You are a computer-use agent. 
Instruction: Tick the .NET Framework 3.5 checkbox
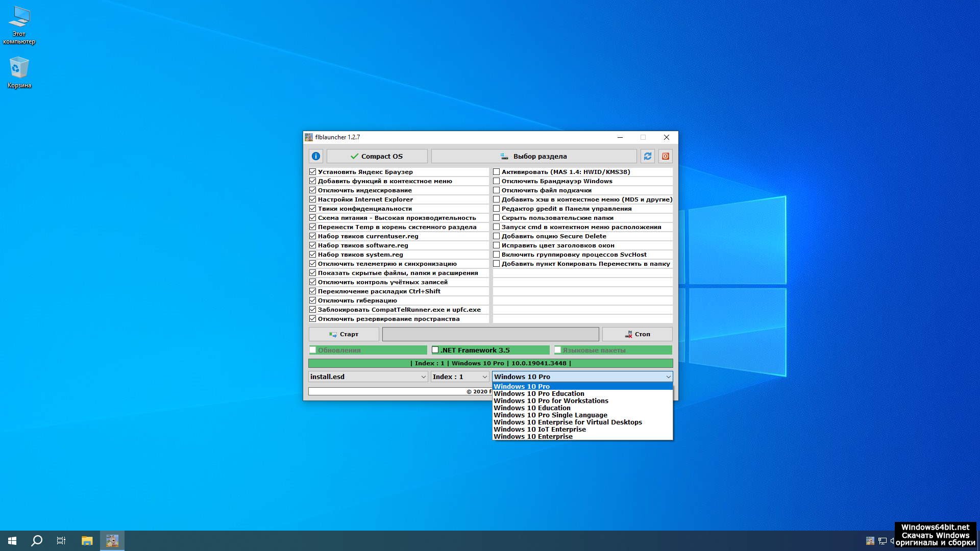pos(435,350)
